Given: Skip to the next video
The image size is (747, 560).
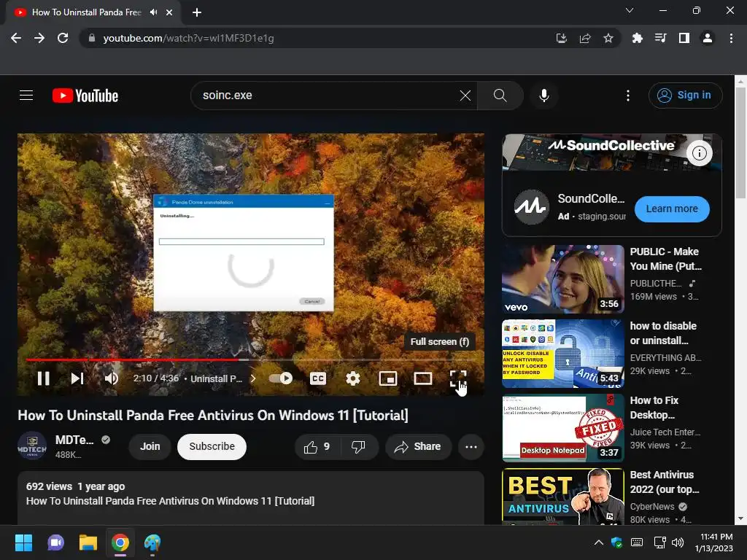Looking at the screenshot, I should pos(77,378).
